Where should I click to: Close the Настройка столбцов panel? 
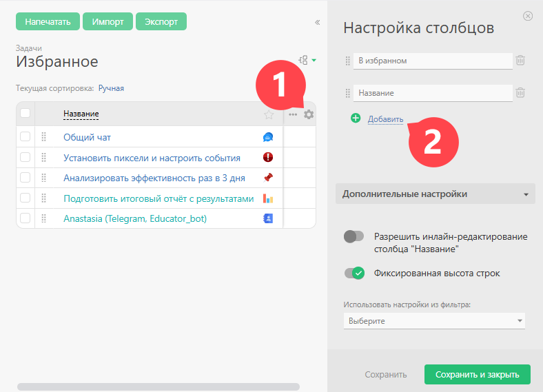click(528, 16)
